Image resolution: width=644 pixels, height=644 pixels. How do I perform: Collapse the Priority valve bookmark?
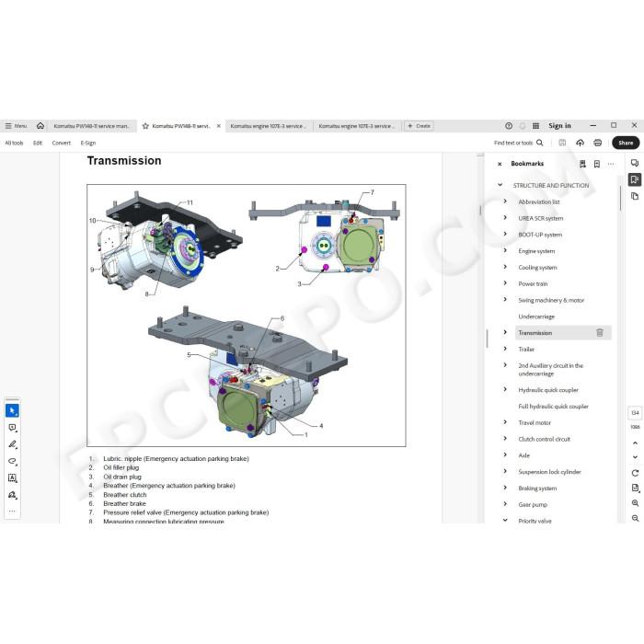click(x=506, y=520)
